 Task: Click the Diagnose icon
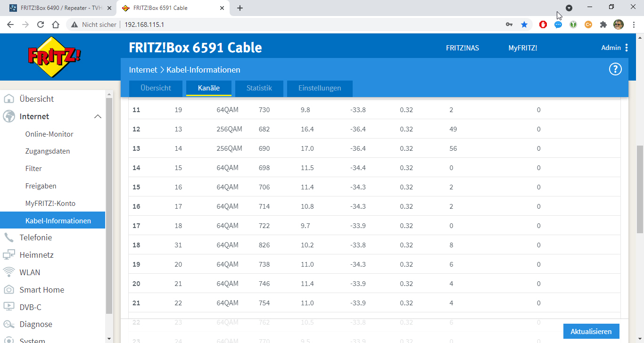[8, 325]
